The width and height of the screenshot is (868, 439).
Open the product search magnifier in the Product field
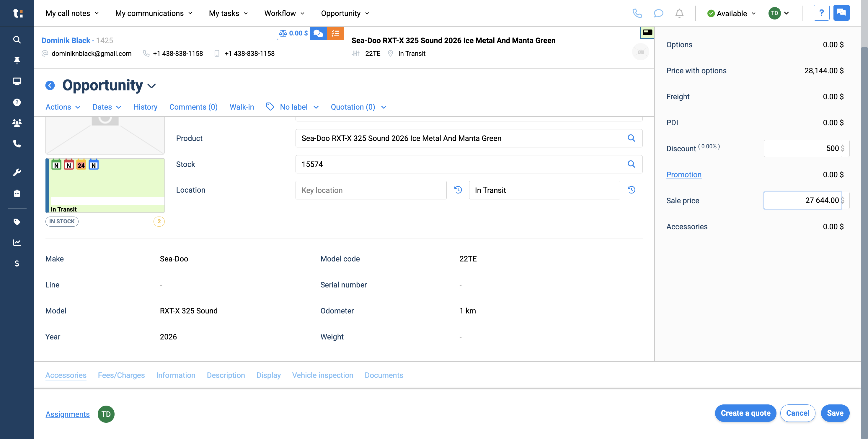point(632,138)
